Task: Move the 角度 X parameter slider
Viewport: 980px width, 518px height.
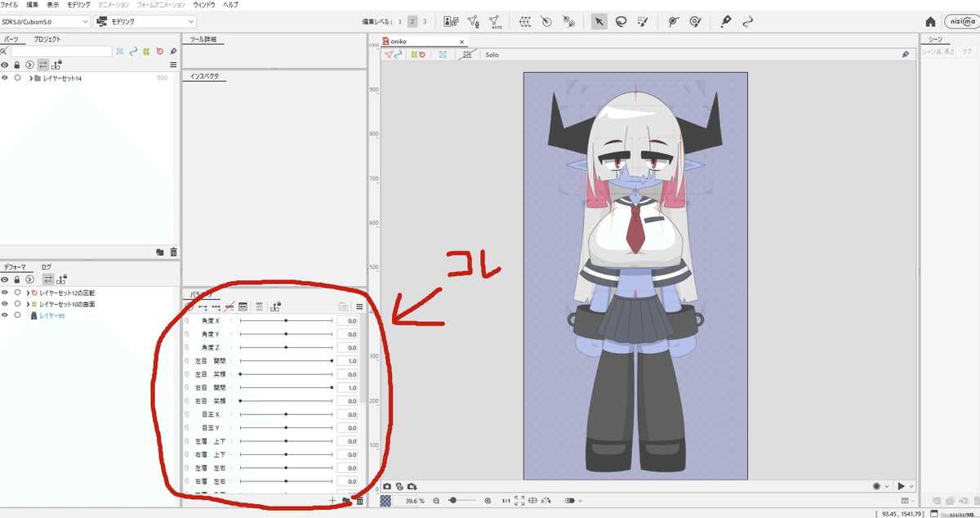Action: coord(286,320)
